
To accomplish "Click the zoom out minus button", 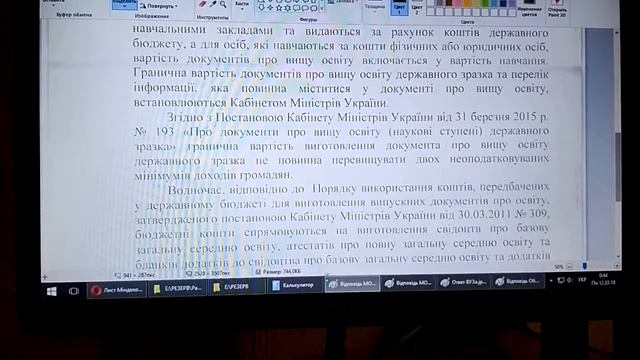I will click(569, 267).
